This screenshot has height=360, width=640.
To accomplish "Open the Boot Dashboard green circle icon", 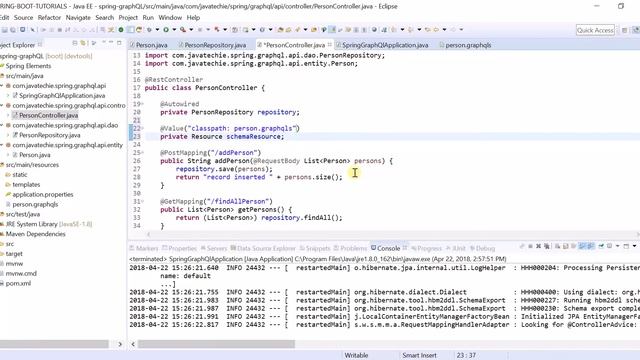I will pos(121,30).
